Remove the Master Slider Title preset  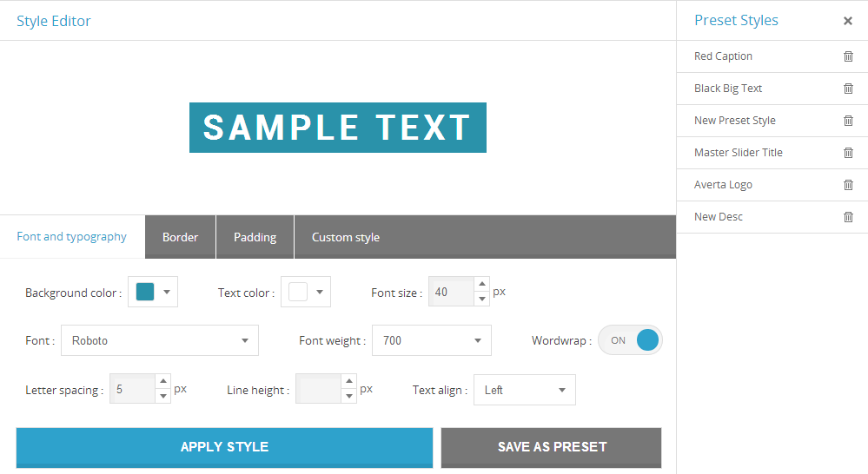848,153
